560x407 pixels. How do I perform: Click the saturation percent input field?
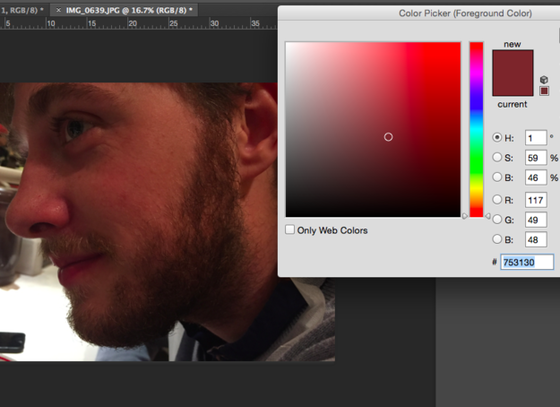point(536,157)
